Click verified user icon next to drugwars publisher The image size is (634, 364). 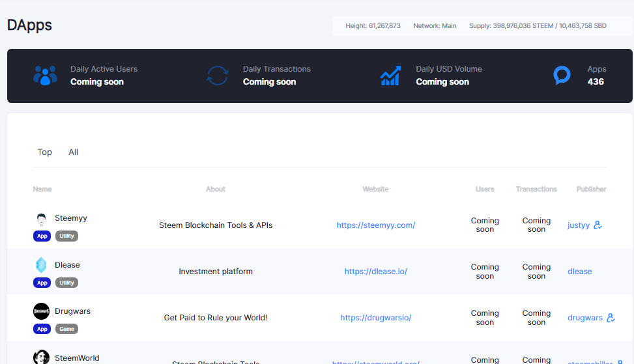pyautogui.click(x=611, y=318)
